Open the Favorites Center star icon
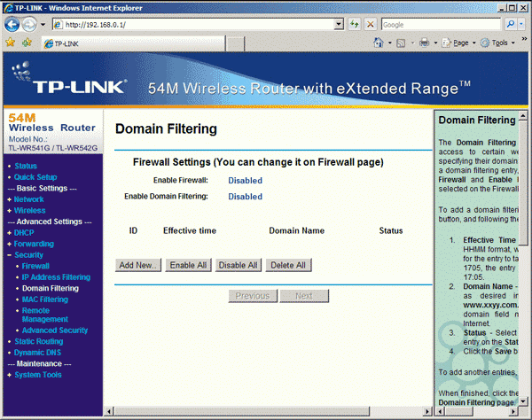 point(11,43)
